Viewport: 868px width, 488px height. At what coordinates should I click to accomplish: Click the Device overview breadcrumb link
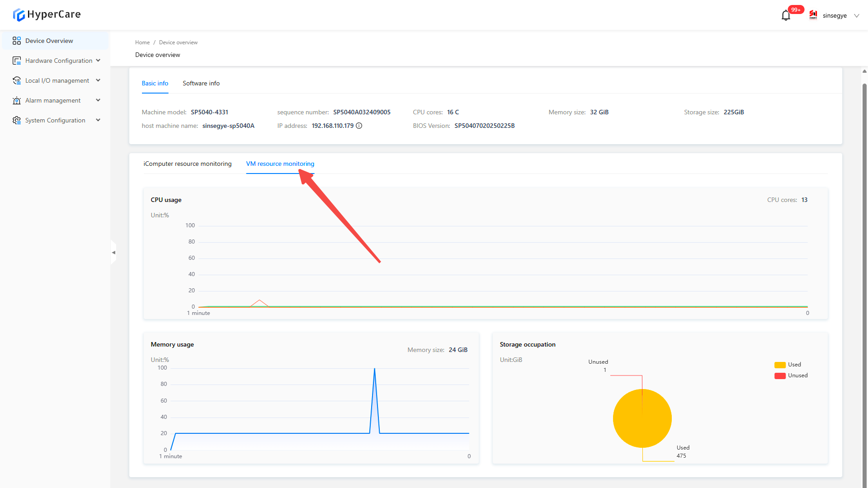coord(178,42)
